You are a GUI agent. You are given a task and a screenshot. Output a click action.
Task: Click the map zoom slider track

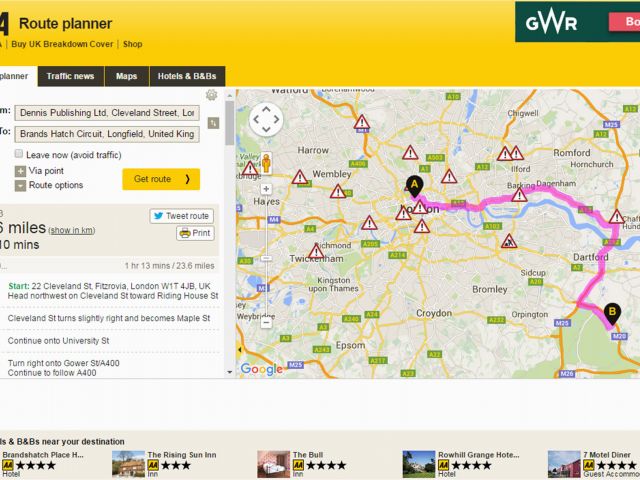point(267,256)
